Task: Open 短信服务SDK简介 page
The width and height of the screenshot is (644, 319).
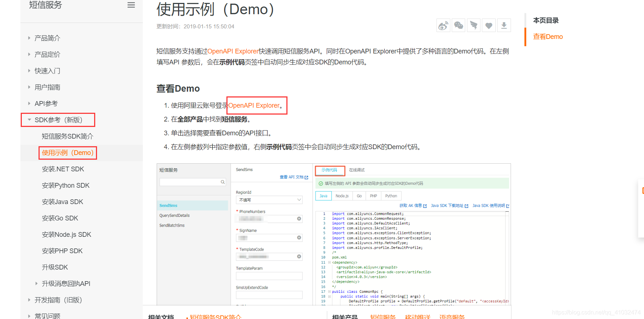Action: coord(68,136)
